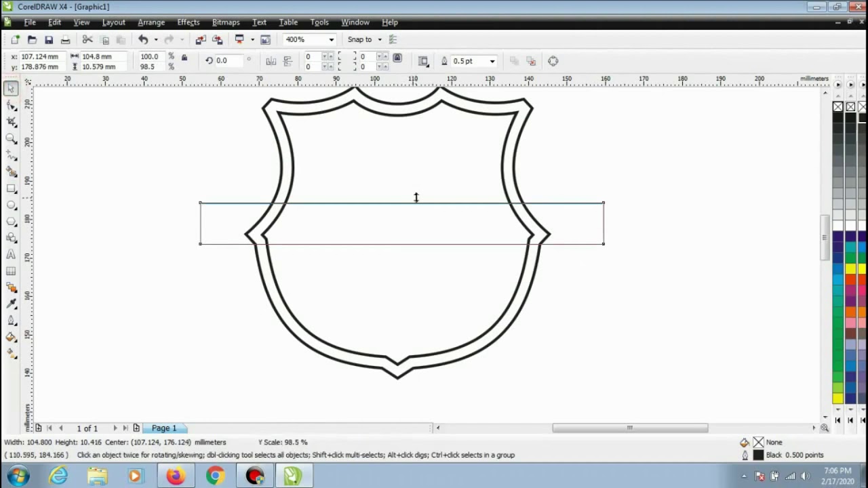Viewport: 868px width, 488px height.
Task: Toggle round corners together lock
Action: coord(397,58)
